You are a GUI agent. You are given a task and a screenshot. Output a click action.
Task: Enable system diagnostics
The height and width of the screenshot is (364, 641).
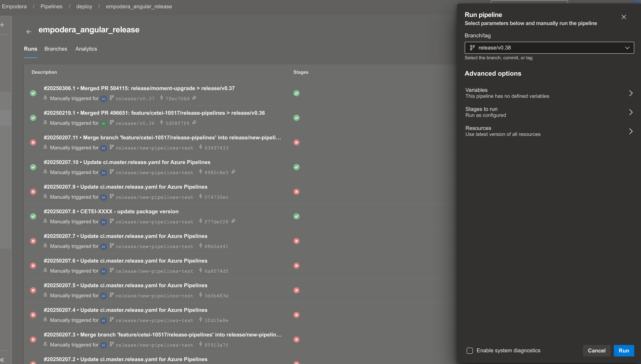click(469, 351)
